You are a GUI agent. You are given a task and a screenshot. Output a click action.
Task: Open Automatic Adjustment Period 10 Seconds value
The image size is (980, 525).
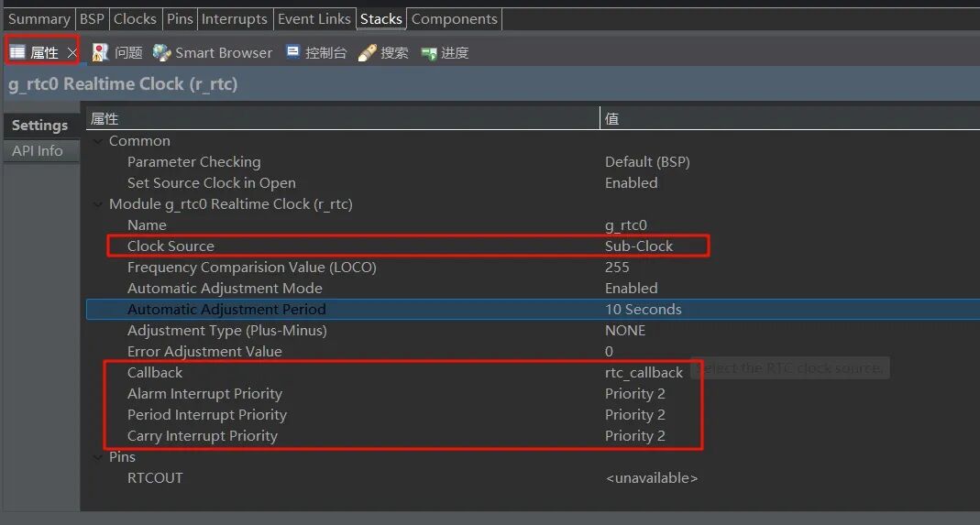click(643, 309)
